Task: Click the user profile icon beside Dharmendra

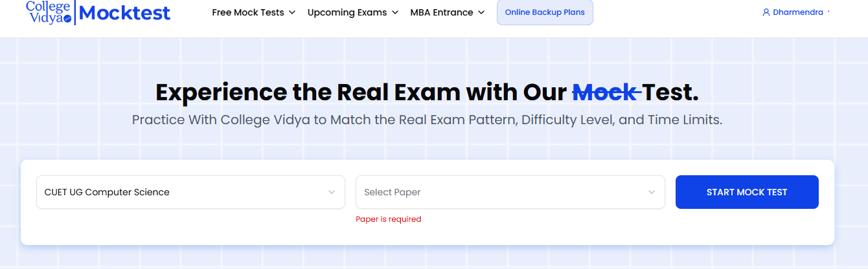Action: pos(766,12)
